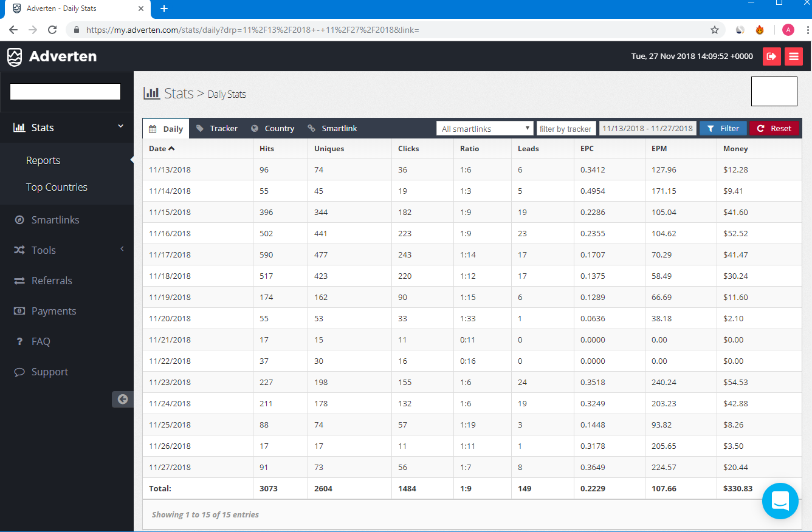The width and height of the screenshot is (812, 532).
Task: Click the filter by tracker input field
Action: point(565,129)
